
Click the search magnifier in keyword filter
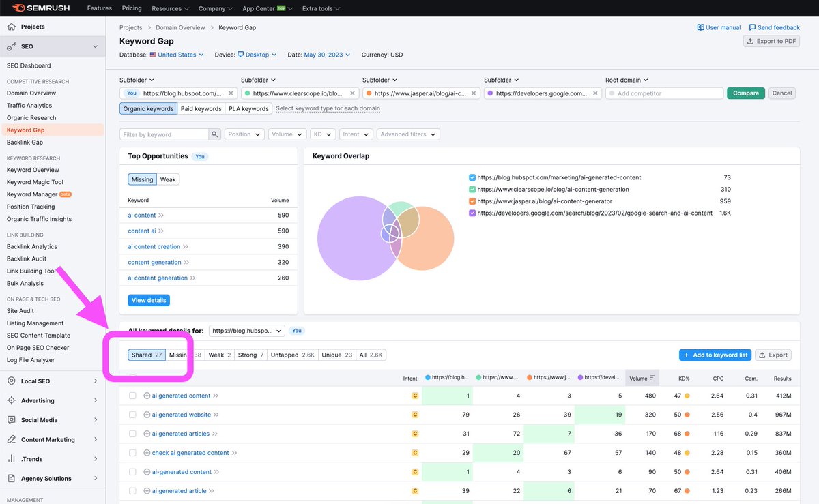click(215, 134)
